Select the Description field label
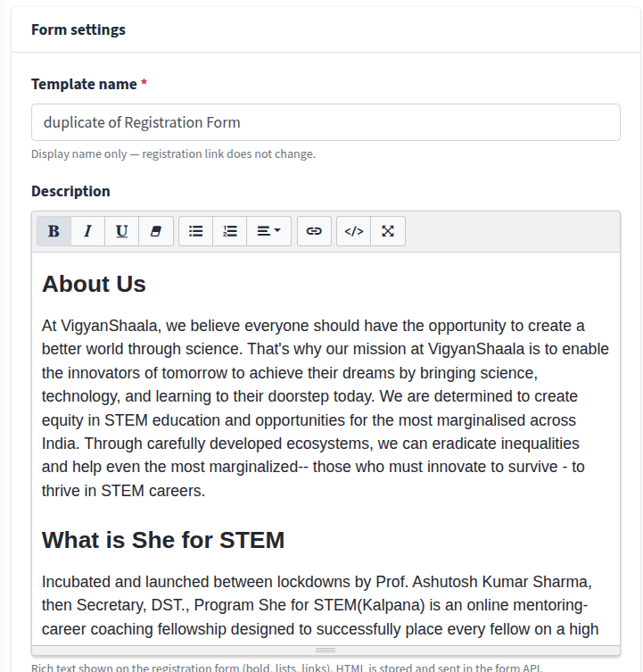This screenshot has width=643, height=672. point(70,191)
